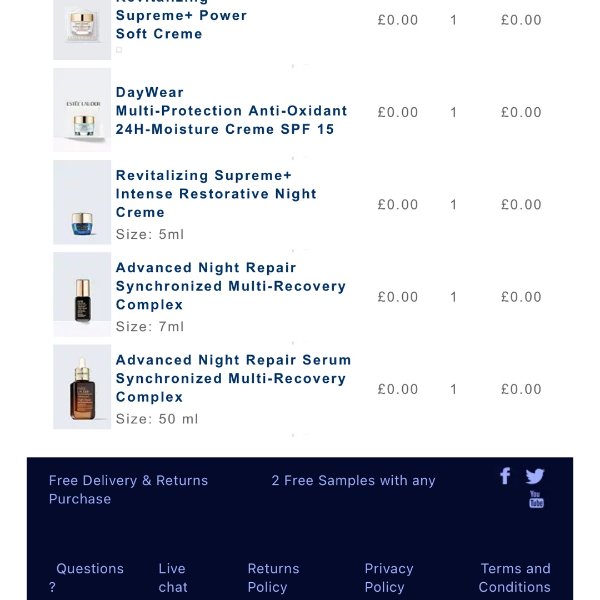Open Facebook page via footer icon
The image size is (600, 600).
pyautogui.click(x=505, y=476)
